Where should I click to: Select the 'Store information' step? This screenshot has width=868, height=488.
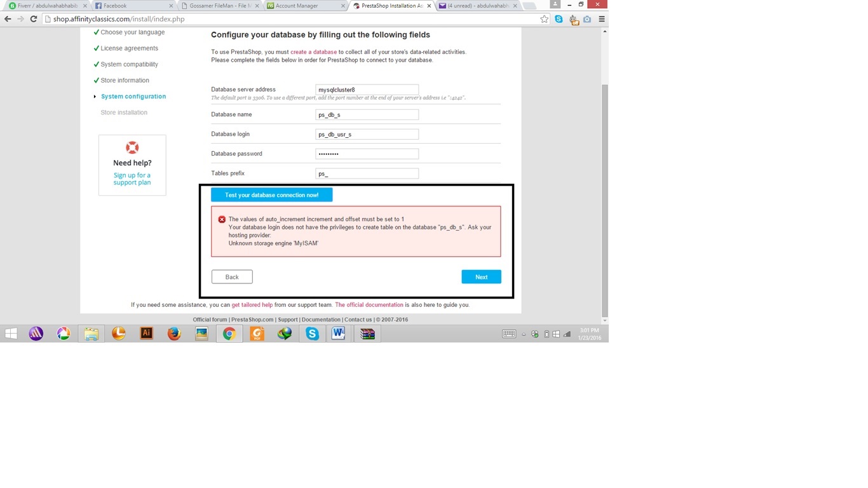coord(125,81)
